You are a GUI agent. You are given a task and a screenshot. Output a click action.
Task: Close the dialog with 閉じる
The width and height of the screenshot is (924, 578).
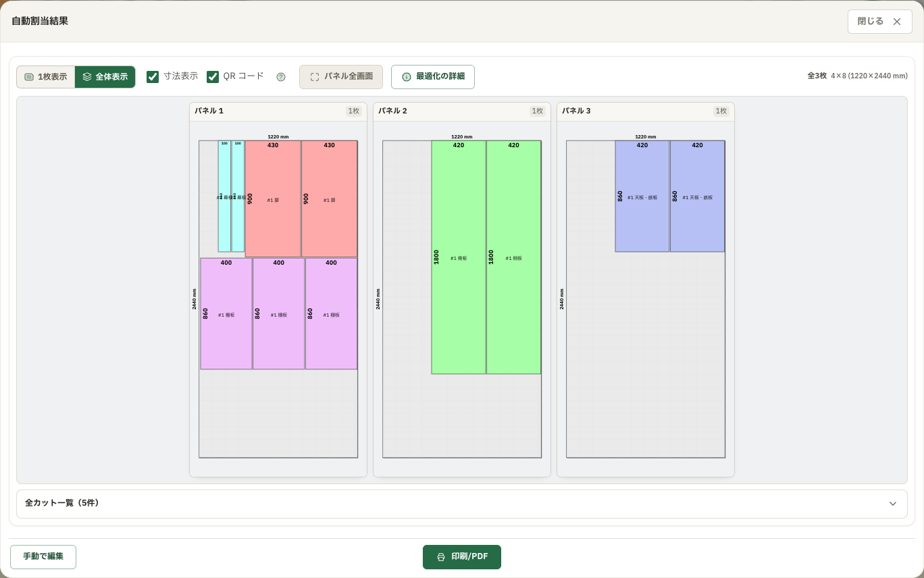click(879, 22)
